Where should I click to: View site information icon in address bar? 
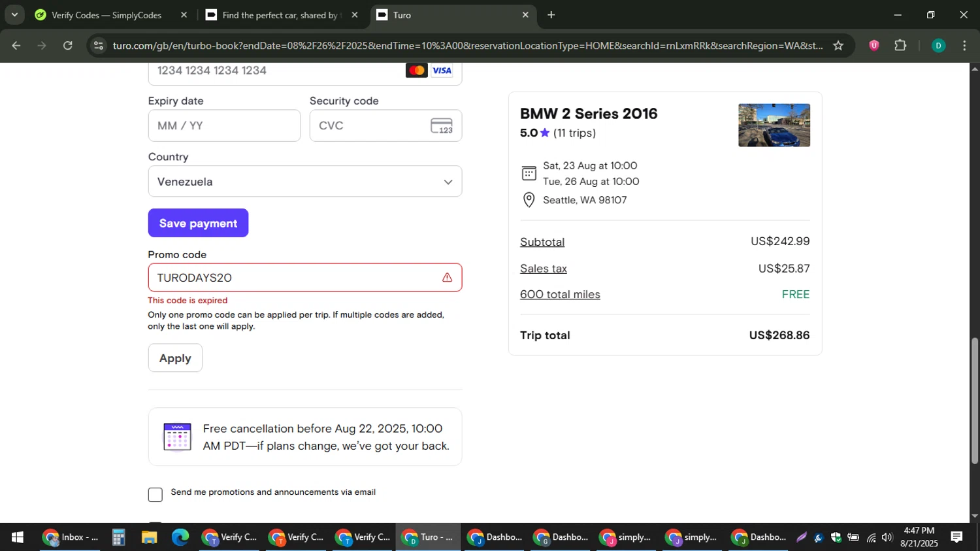pyautogui.click(x=98, y=46)
